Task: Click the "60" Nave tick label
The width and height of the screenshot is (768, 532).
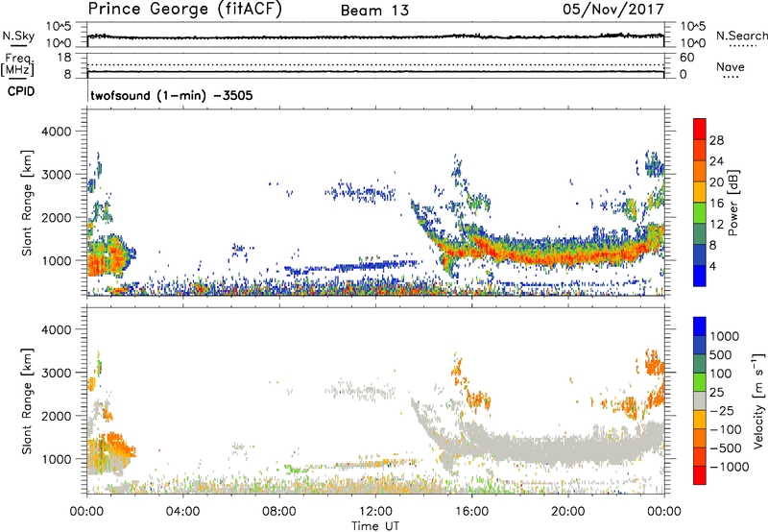Action: pyautogui.click(x=686, y=58)
